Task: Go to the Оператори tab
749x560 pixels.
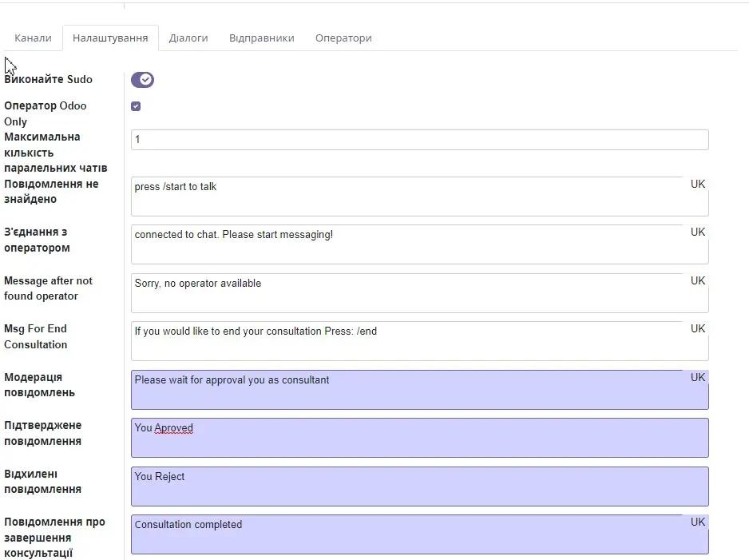Action: click(343, 38)
